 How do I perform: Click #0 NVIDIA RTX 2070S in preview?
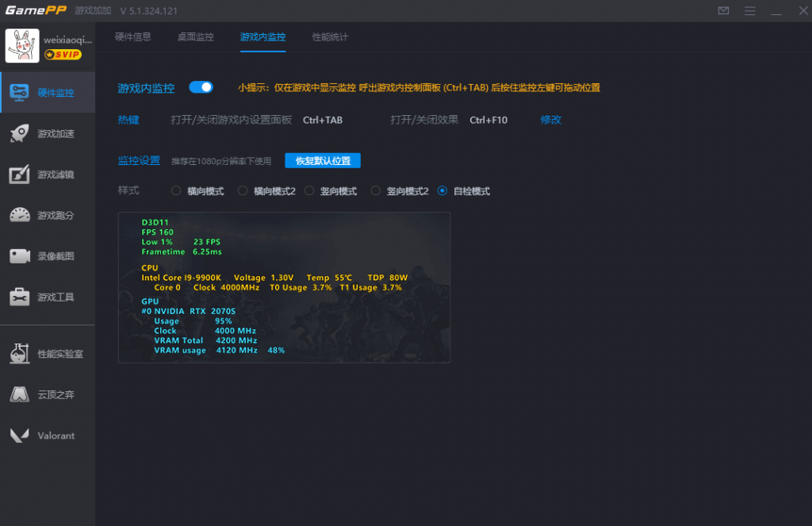click(x=189, y=311)
